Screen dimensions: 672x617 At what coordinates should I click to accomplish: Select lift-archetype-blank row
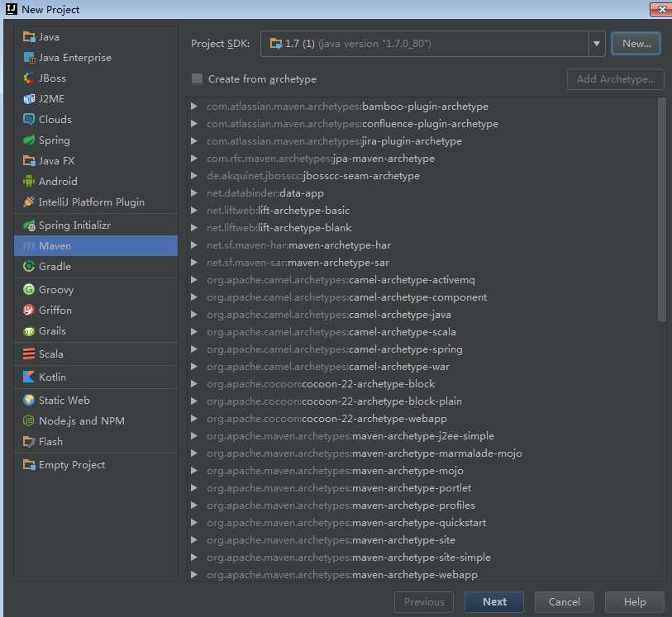423,228
